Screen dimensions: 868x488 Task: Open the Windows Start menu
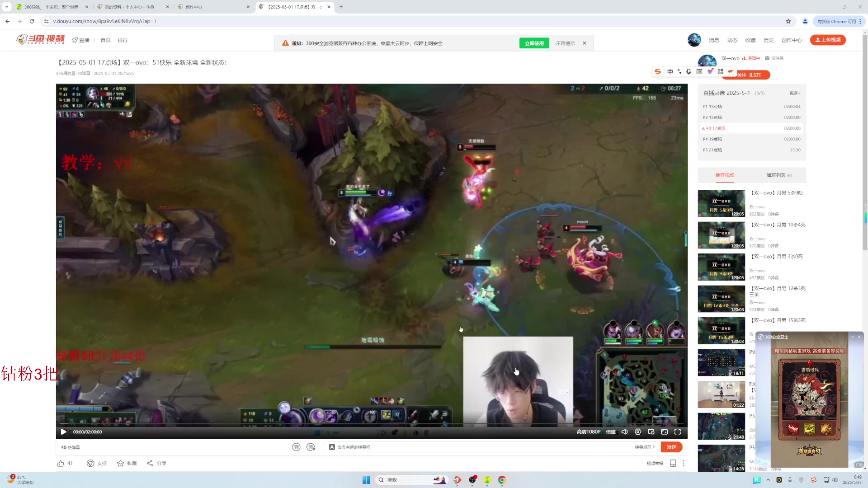point(366,480)
